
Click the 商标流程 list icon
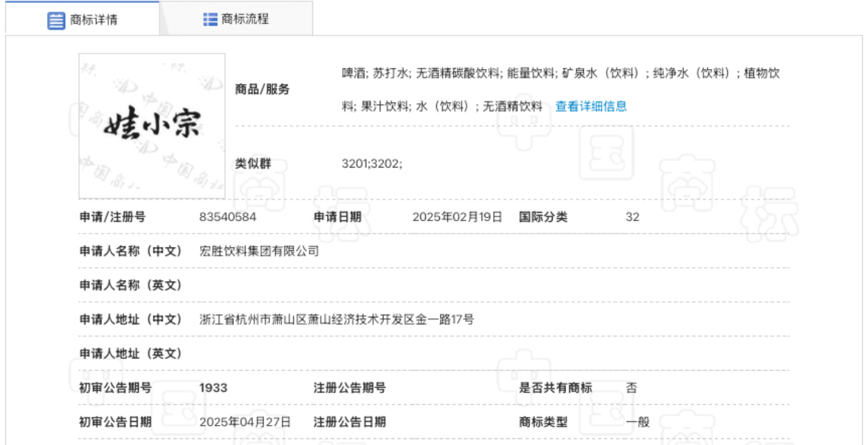pyautogui.click(x=211, y=19)
